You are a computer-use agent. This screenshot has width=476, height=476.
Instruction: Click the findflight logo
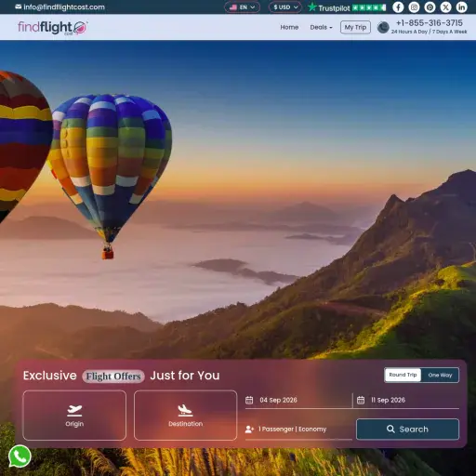pos(53,28)
